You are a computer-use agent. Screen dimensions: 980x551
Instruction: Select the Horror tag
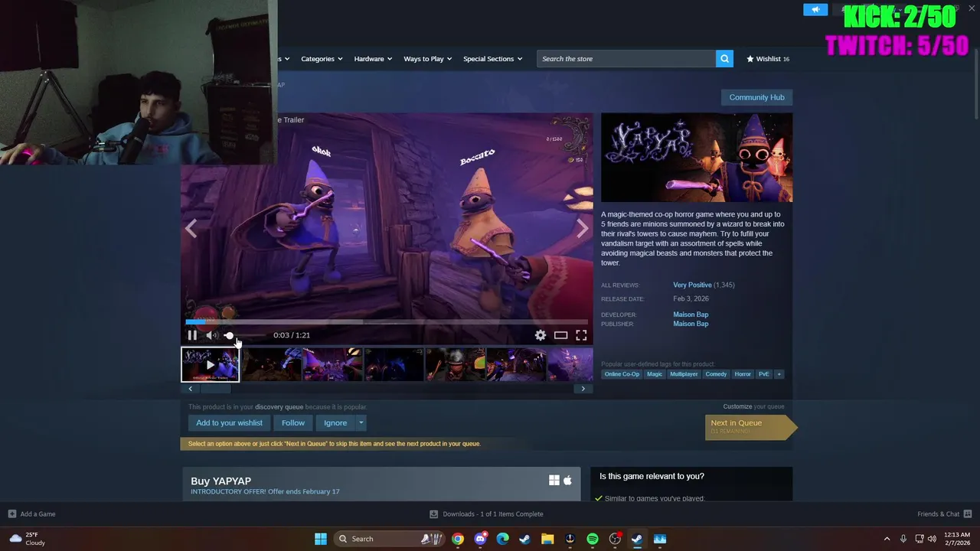pyautogui.click(x=743, y=374)
